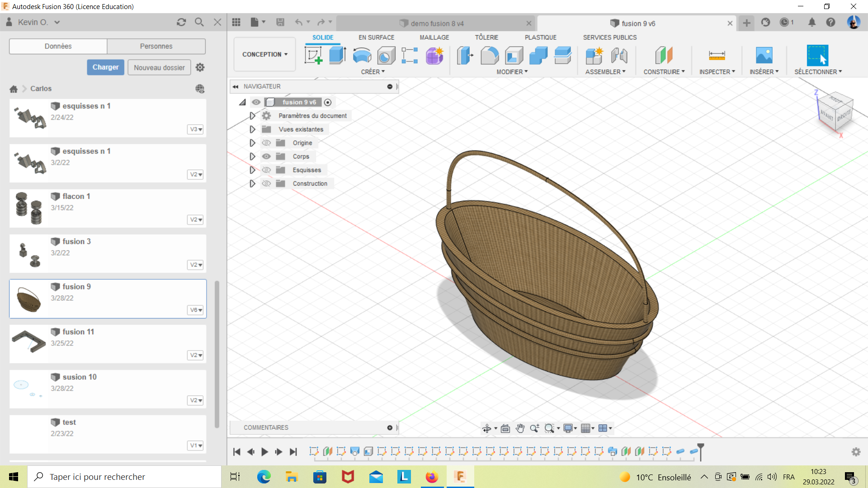
Task: Open version dropdown V6 of fusion 9
Action: (x=195, y=310)
